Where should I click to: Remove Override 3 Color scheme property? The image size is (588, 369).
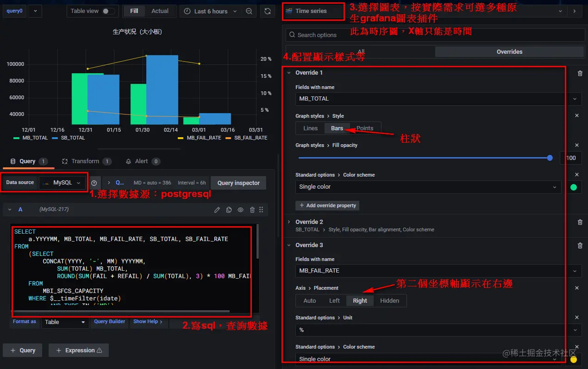click(577, 347)
